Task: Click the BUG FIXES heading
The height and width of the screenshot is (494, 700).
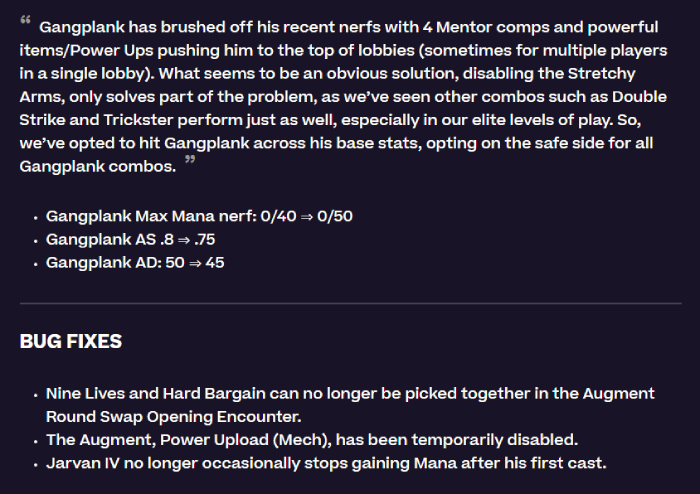Action: pyautogui.click(x=71, y=342)
